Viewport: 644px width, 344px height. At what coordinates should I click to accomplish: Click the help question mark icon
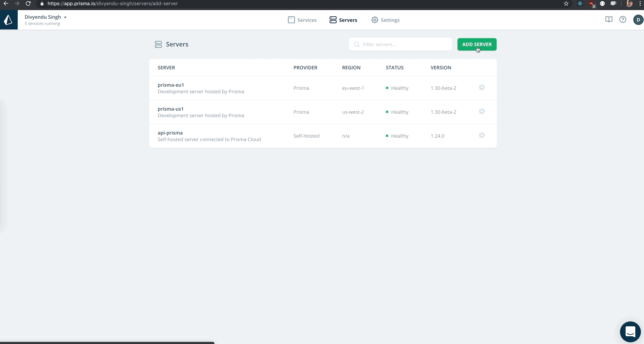point(623,20)
